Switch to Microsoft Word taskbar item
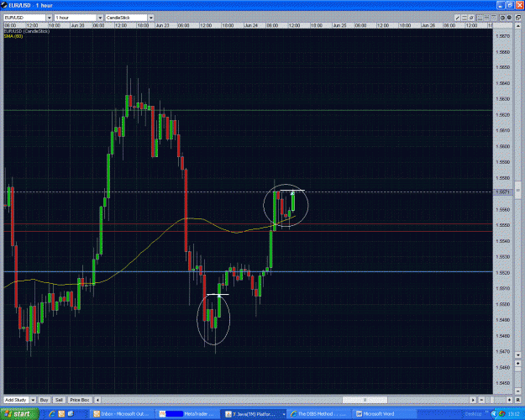 tap(385, 414)
